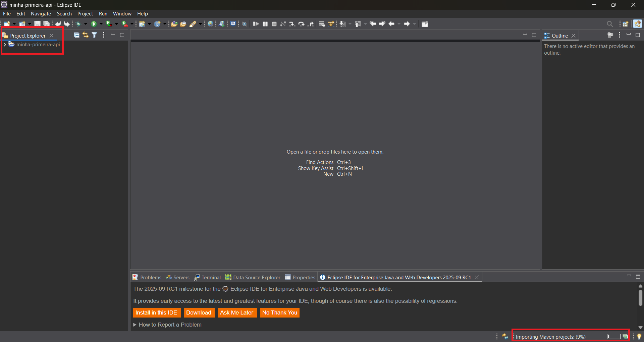Switch to the Terminal tab
Image resolution: width=644 pixels, height=342 pixels.
coord(211,277)
